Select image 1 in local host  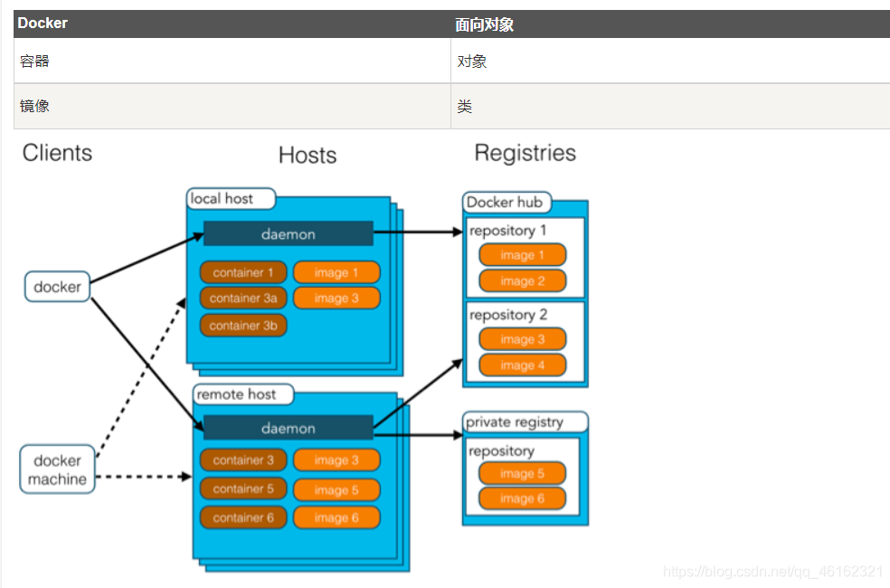pos(336,272)
